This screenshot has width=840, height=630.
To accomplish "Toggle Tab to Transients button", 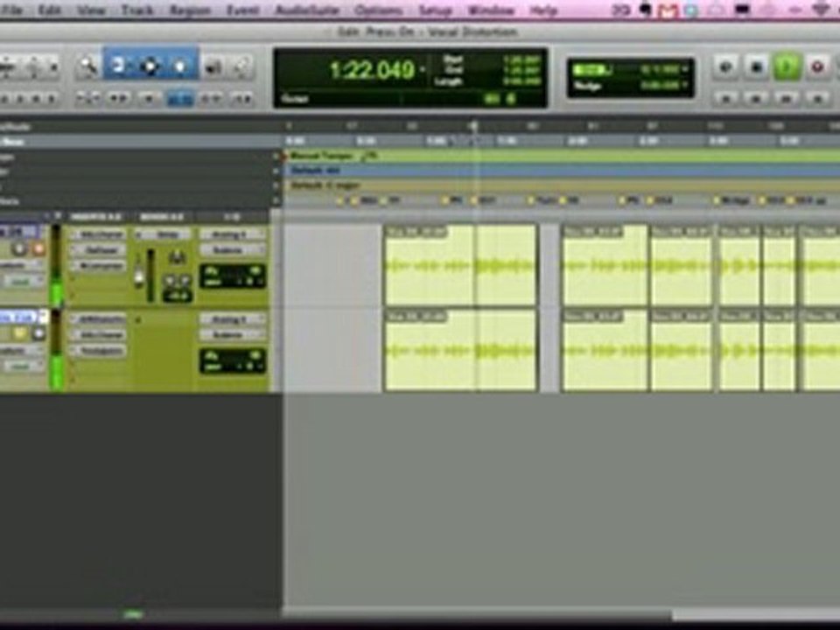I will point(118,99).
